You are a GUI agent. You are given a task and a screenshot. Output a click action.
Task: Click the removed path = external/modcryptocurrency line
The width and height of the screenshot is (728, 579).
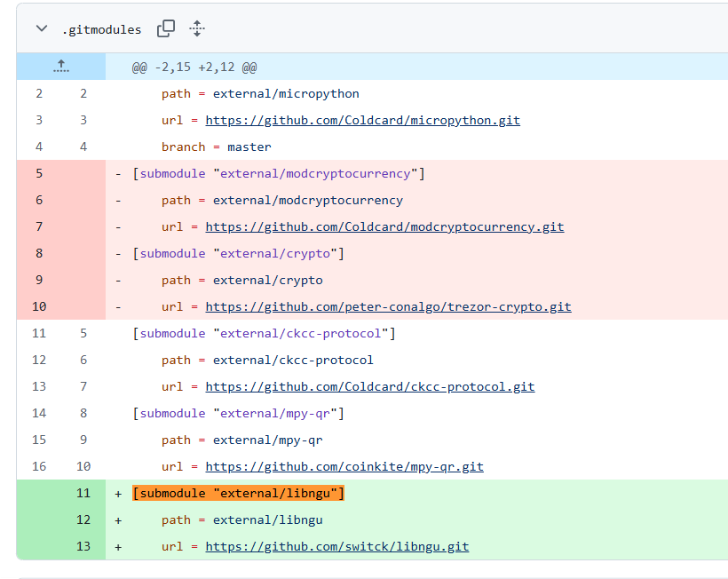(281, 201)
